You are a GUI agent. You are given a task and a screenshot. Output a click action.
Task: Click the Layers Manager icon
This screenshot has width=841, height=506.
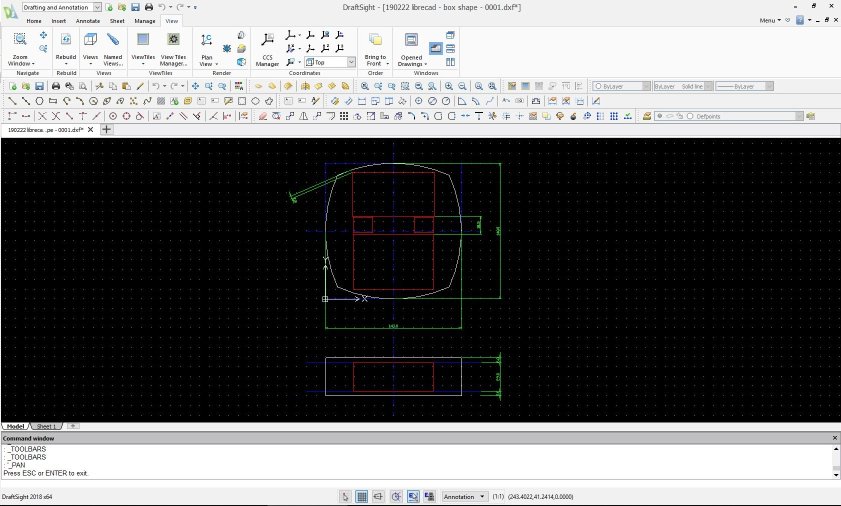(647, 116)
